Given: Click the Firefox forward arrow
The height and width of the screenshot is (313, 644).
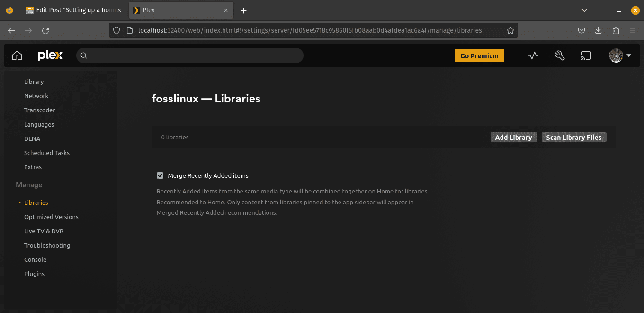Looking at the screenshot, I should point(28,30).
